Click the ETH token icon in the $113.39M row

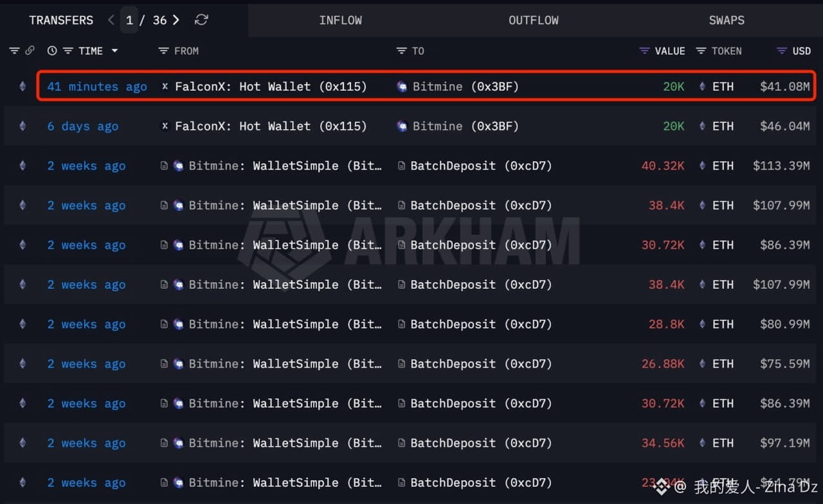(x=702, y=166)
